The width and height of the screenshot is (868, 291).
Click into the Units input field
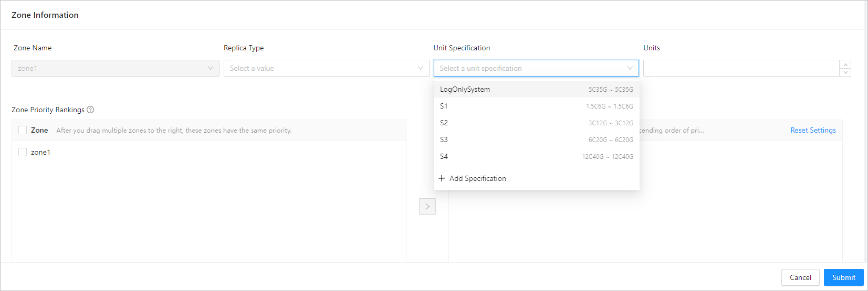740,68
